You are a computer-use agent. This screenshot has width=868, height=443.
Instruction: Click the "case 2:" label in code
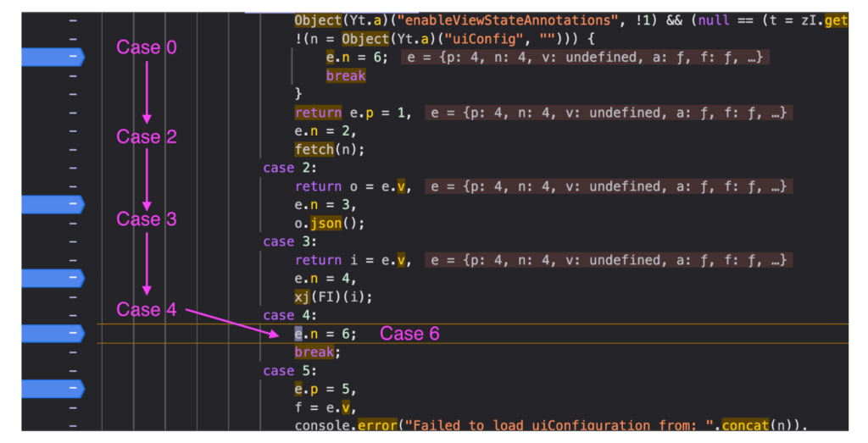click(278, 168)
